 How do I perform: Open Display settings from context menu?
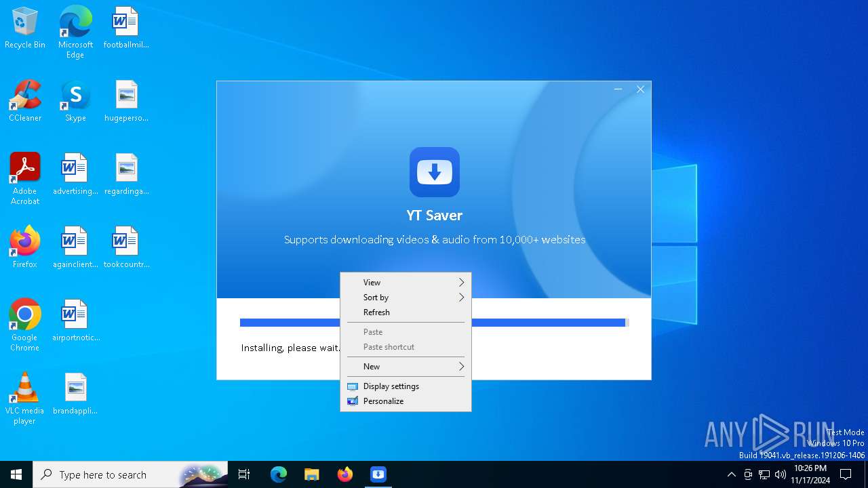point(406,386)
